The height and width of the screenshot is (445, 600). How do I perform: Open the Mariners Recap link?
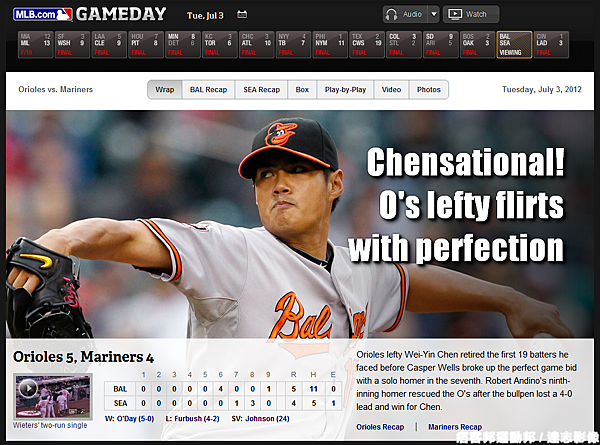tap(455, 427)
